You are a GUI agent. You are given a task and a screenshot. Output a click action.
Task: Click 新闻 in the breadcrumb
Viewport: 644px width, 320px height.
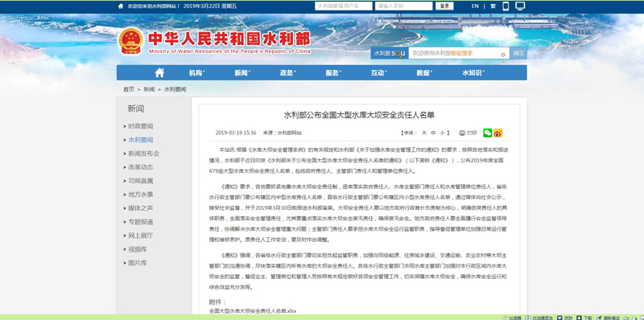[x=149, y=89]
